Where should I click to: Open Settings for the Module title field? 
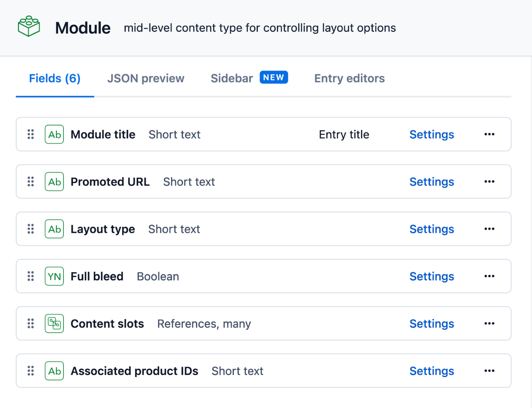pos(431,134)
